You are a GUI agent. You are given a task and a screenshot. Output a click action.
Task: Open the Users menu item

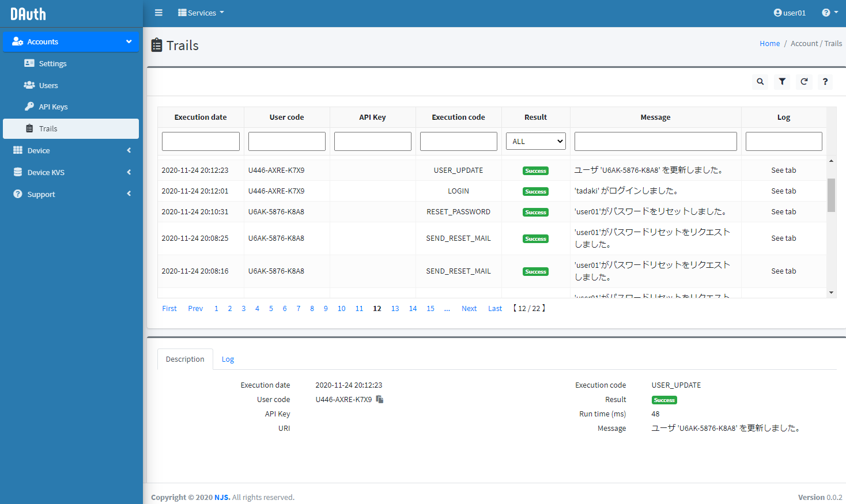[x=71, y=85]
